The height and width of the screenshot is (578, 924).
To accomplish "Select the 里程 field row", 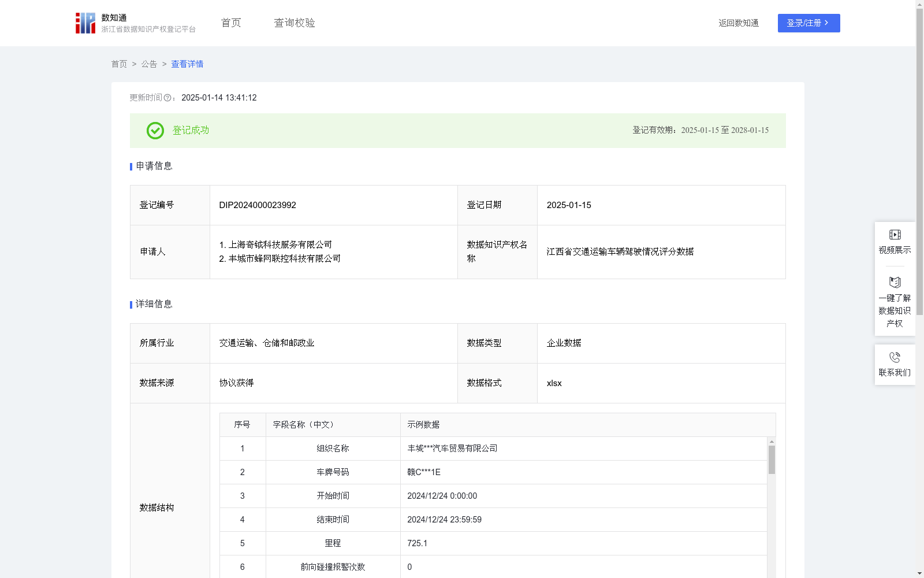I will (x=493, y=543).
